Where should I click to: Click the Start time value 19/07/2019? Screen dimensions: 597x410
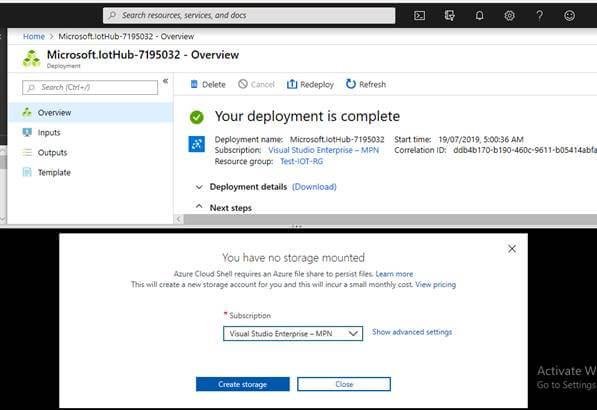point(481,139)
